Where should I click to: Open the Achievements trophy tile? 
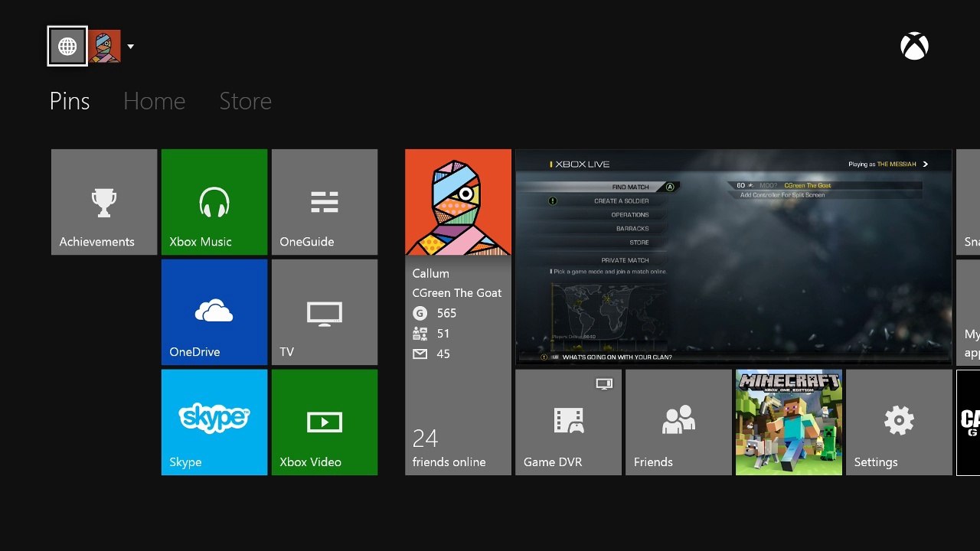click(104, 202)
